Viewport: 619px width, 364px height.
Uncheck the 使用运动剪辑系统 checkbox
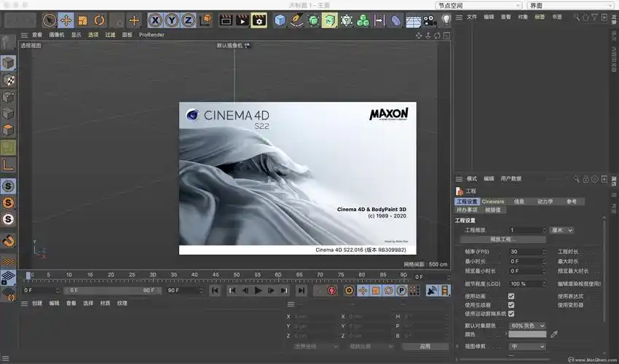coord(511,314)
